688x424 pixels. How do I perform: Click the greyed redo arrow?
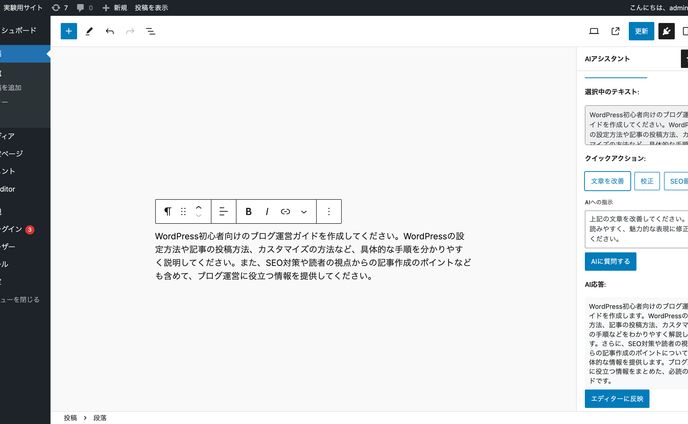tap(130, 31)
